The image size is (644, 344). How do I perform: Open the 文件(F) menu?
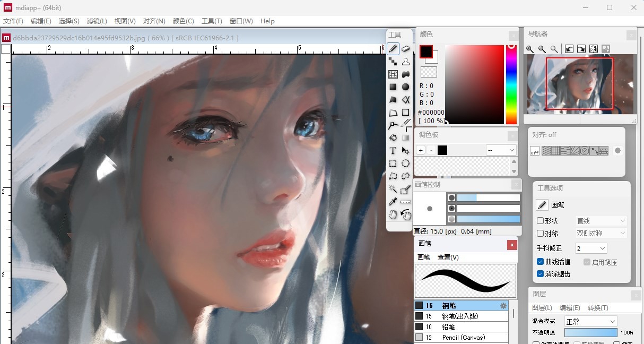[x=13, y=21]
